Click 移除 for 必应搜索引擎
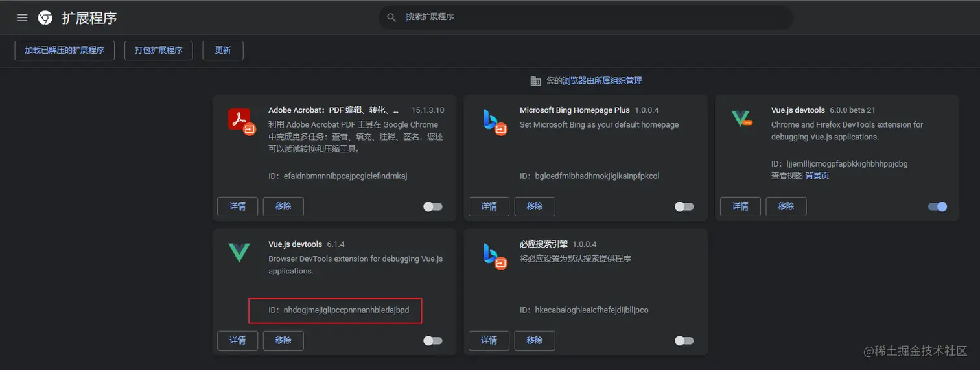This screenshot has height=370, width=980. click(x=535, y=341)
